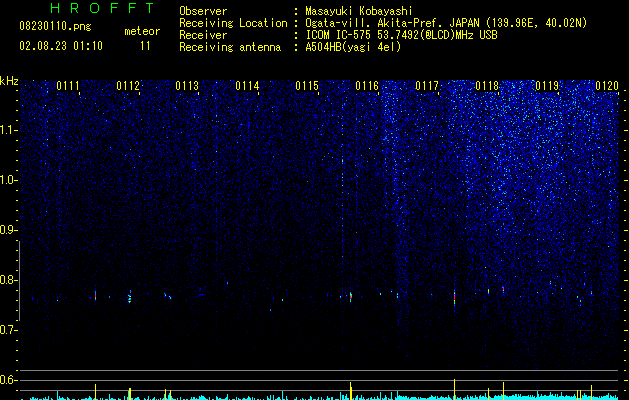Click the 0112 time marker
The height and width of the screenshot is (400, 629).
[128, 86]
